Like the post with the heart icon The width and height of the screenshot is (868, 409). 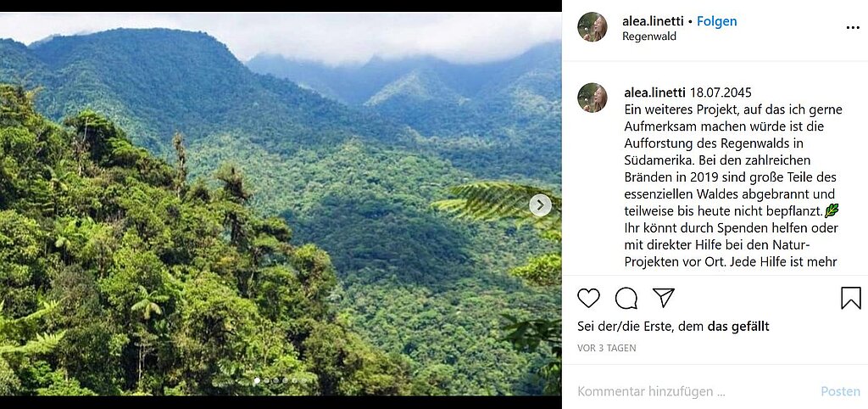tap(588, 298)
